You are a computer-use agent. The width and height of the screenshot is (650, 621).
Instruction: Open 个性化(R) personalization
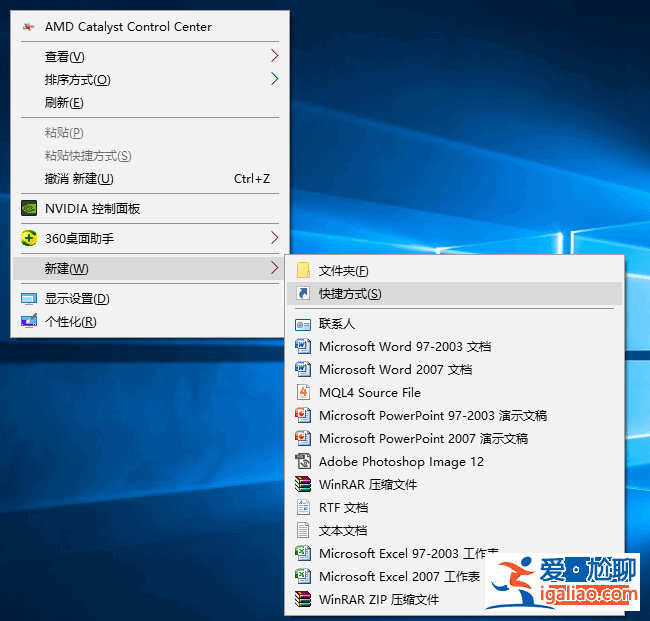tap(150, 322)
